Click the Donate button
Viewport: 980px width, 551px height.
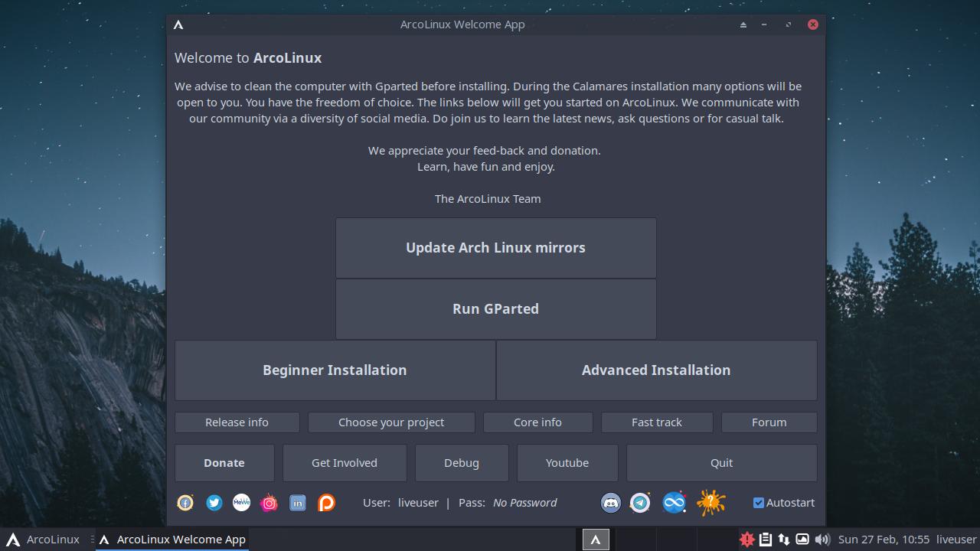(x=224, y=463)
